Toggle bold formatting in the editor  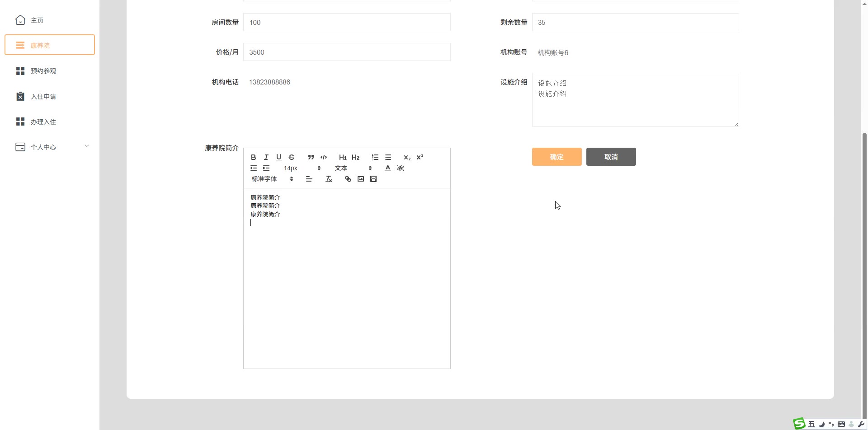click(x=254, y=157)
